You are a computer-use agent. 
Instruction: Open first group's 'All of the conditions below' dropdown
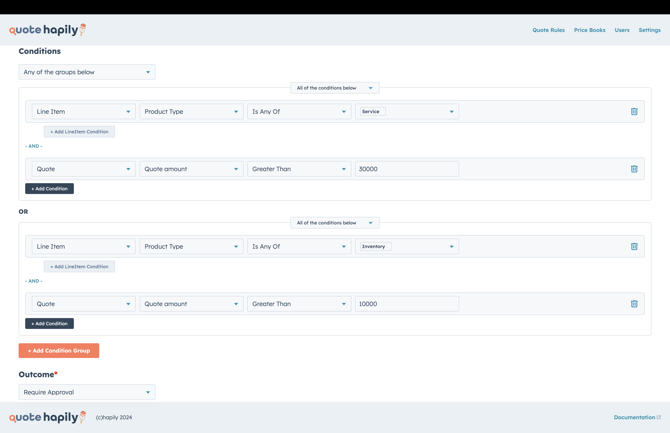(x=335, y=88)
